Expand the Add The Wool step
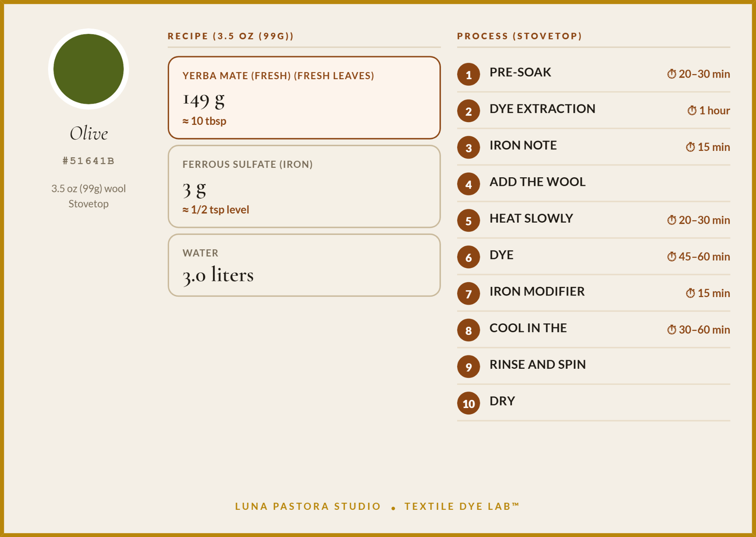 click(x=593, y=184)
